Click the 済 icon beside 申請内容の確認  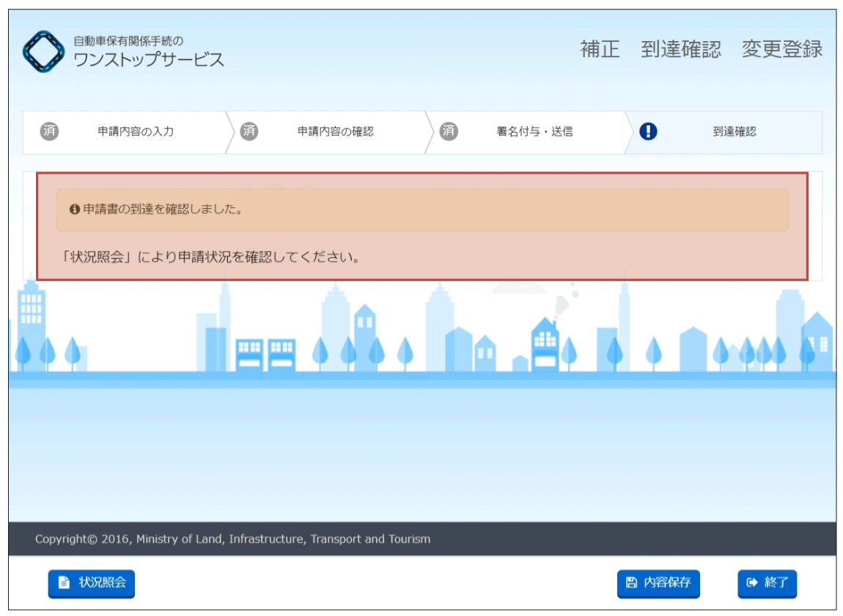[249, 131]
